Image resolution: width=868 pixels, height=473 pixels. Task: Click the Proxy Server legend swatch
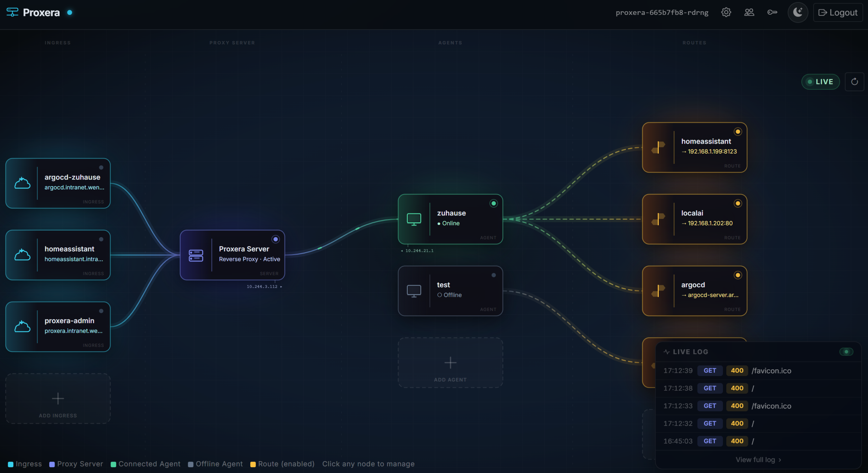point(52,464)
